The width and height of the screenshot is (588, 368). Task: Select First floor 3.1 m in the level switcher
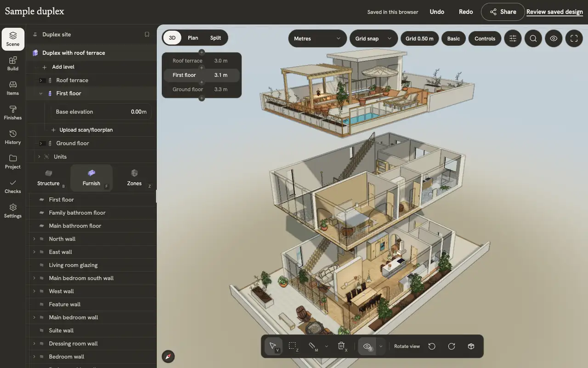pyautogui.click(x=201, y=75)
